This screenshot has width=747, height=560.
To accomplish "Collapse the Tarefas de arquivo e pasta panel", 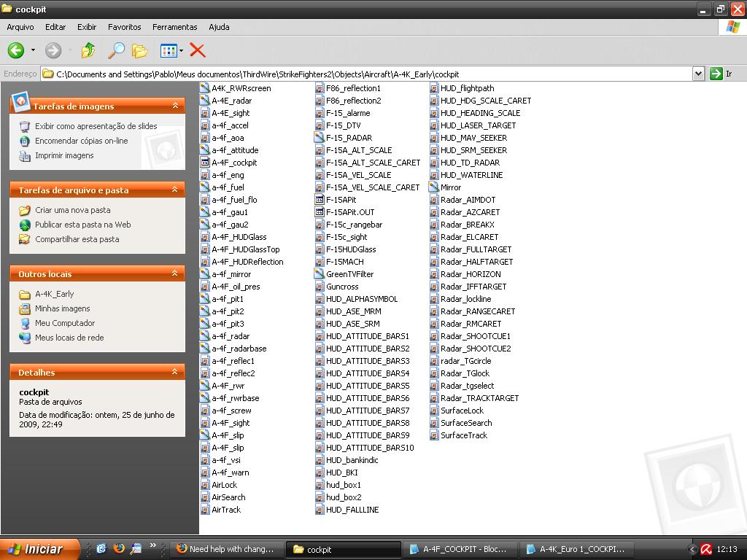I will tap(175, 190).
